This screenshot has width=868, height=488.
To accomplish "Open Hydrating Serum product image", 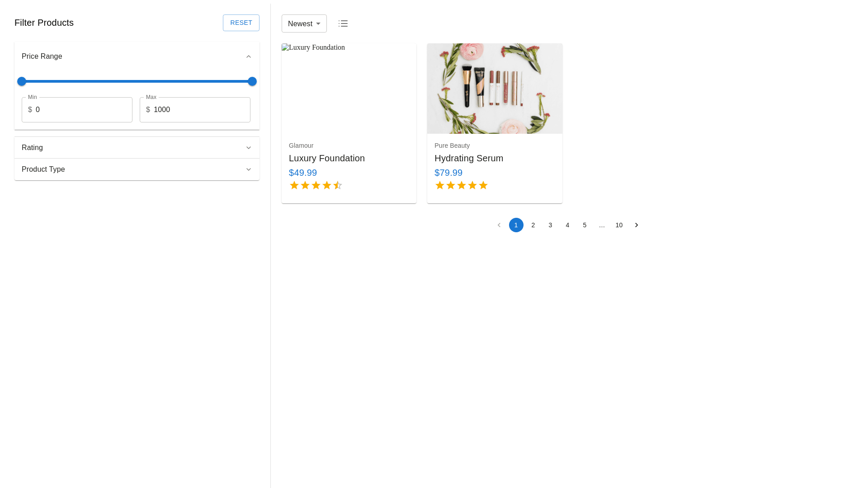I will [x=495, y=89].
